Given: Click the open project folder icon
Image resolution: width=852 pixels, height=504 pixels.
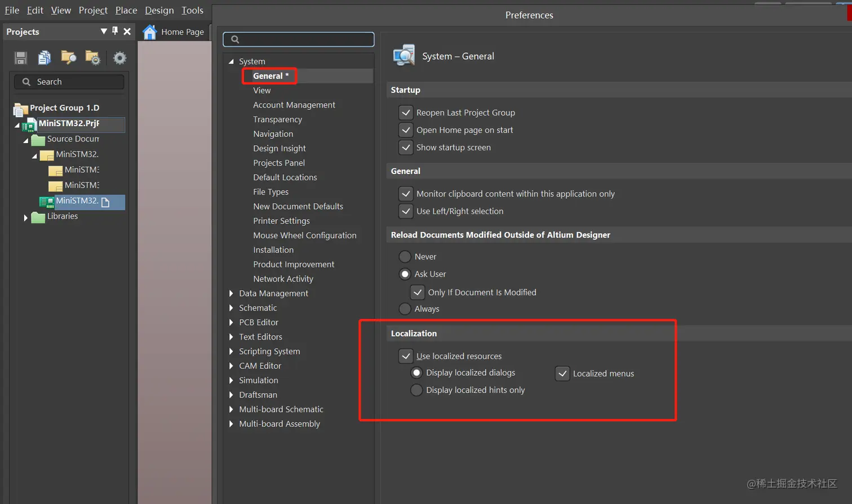Looking at the screenshot, I should [68, 57].
